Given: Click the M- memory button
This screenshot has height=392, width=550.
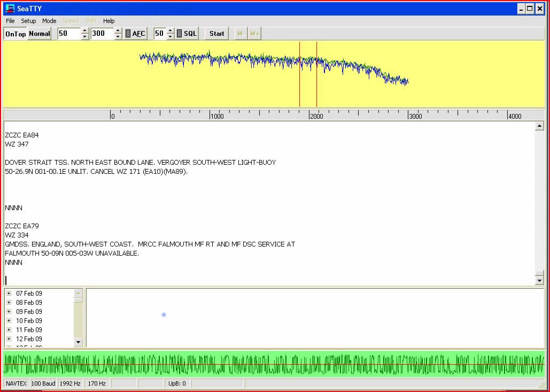Looking at the screenshot, I should click(241, 34).
